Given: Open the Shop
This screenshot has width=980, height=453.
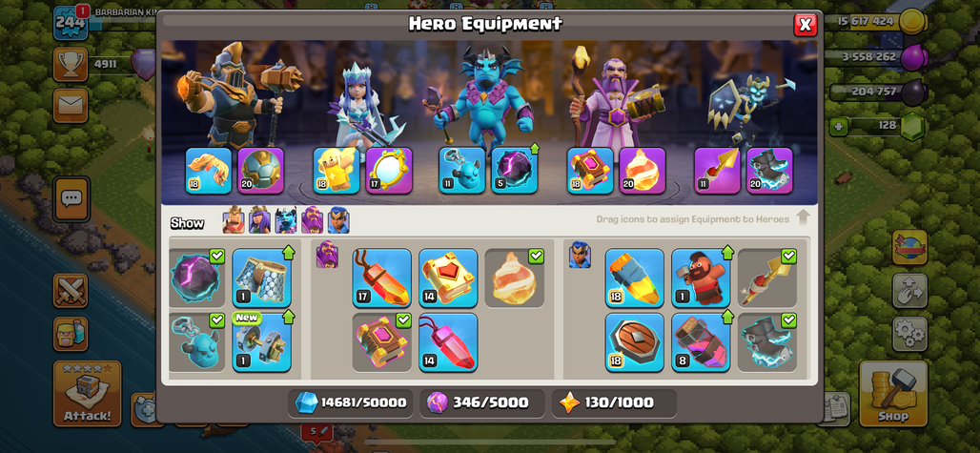Looking at the screenshot, I should point(892,394).
